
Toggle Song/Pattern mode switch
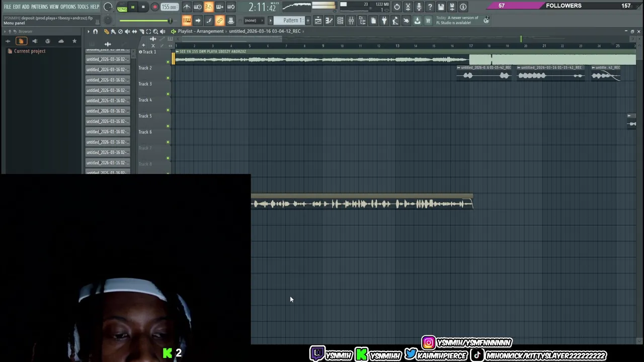point(122,7)
